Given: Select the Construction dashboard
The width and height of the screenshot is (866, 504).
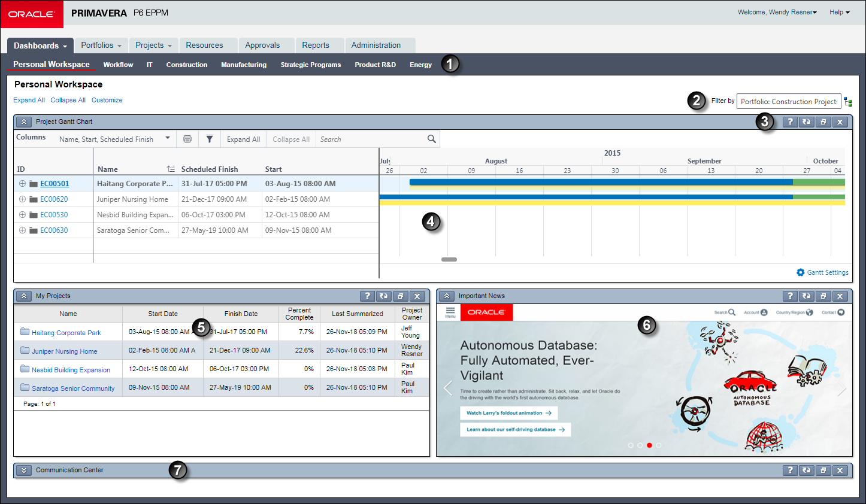Looking at the screenshot, I should pos(187,65).
